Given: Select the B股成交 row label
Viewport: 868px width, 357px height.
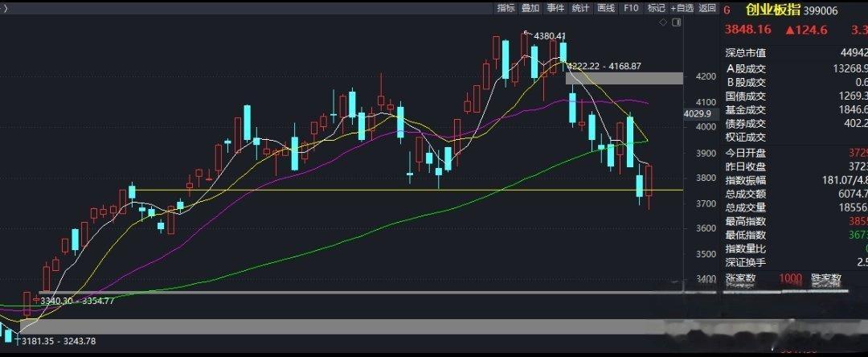Looking at the screenshot, I should 746,82.
